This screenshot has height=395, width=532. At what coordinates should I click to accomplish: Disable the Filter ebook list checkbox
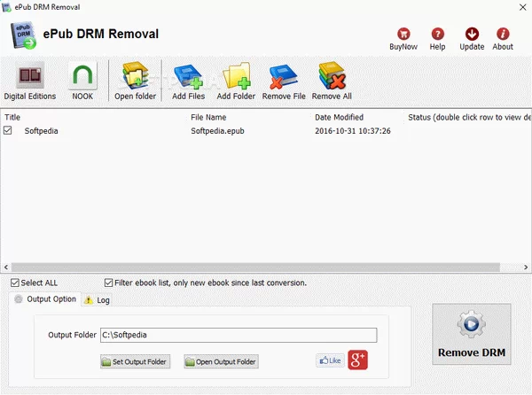(108, 283)
